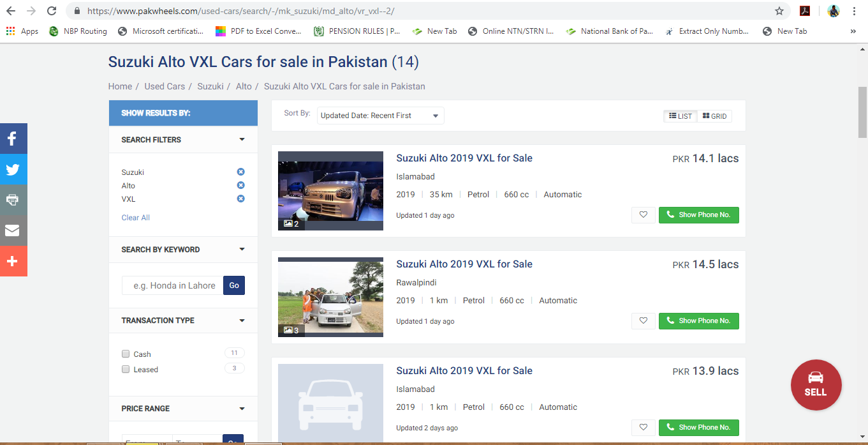
Task: Open the Chrome menu three dots
Action: point(854,11)
